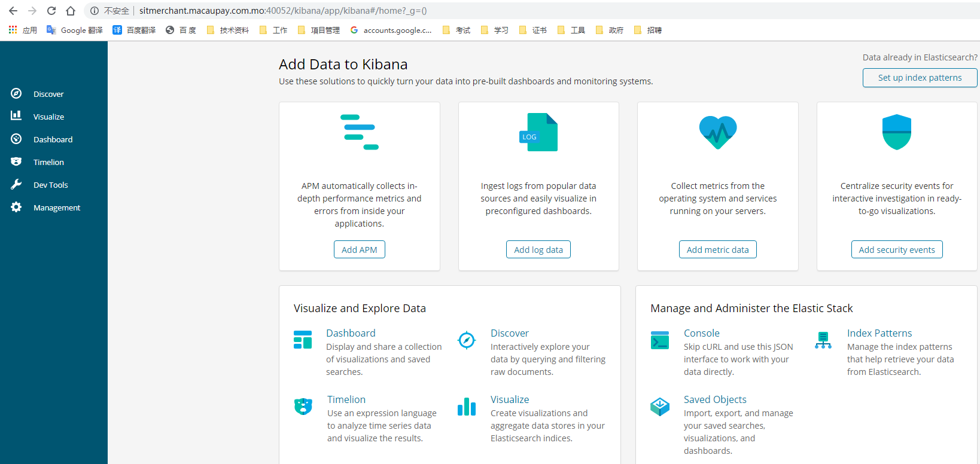Open Discover from the sidebar menu
Screen dimensions: 980x464
tap(48, 94)
